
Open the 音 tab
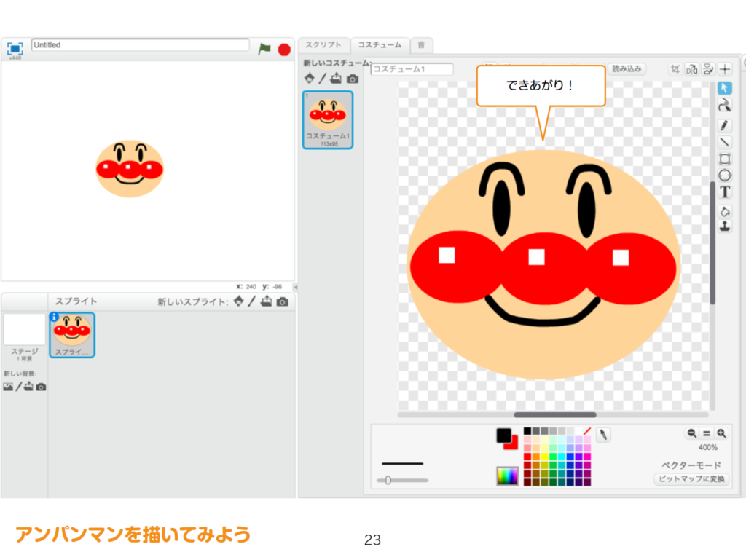point(420,45)
